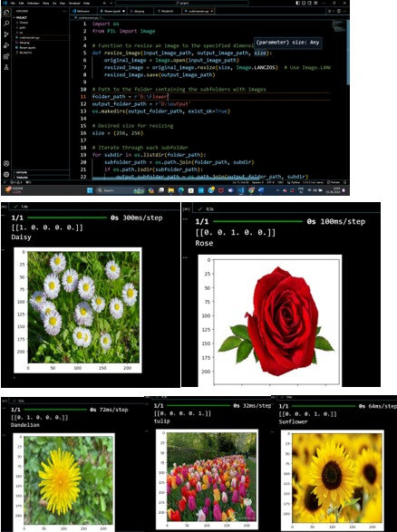Click the Go Forward navigation arrow
397x532 pixels.
coord(111,3)
